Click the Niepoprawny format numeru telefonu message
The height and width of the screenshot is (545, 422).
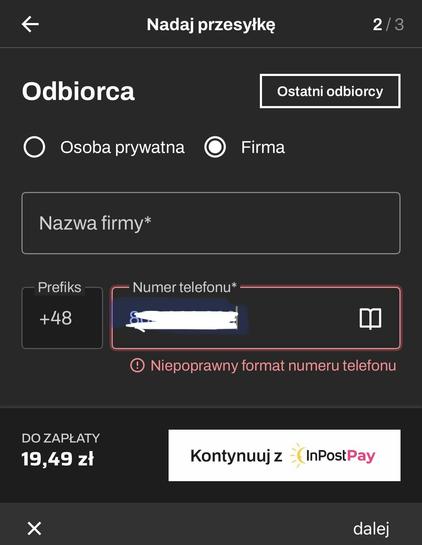click(x=273, y=366)
